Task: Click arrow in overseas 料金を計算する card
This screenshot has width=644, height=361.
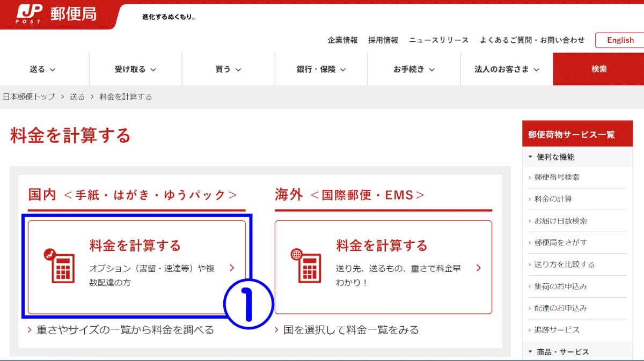Action: (x=478, y=268)
